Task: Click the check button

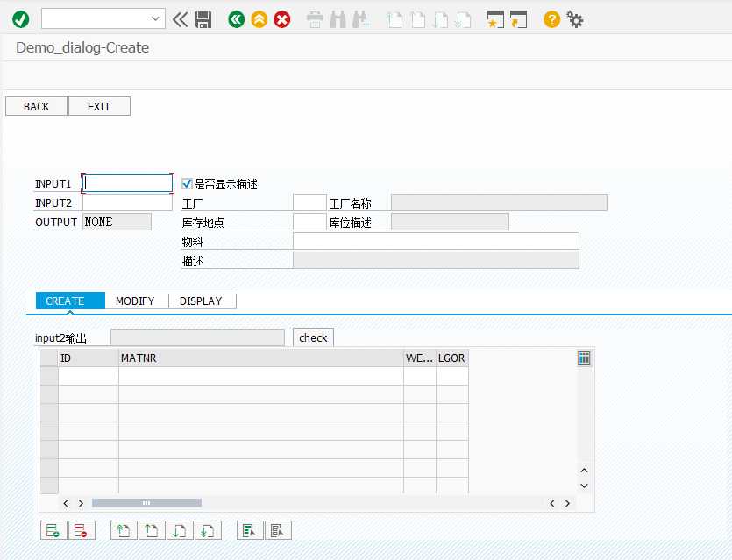Action: click(313, 337)
